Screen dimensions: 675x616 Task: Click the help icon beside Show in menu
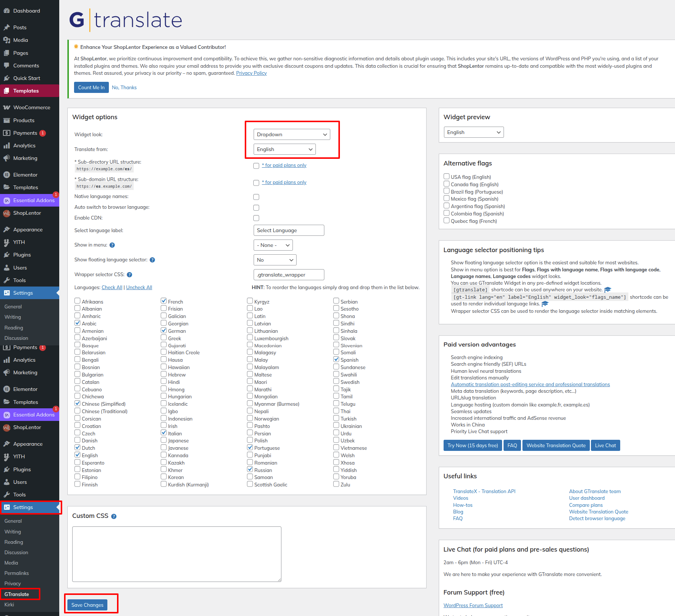(112, 245)
